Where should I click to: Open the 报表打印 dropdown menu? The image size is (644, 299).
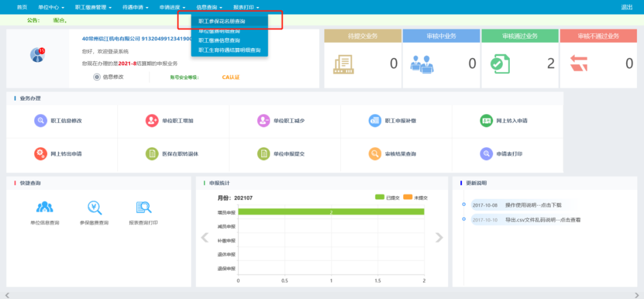pos(246,7)
